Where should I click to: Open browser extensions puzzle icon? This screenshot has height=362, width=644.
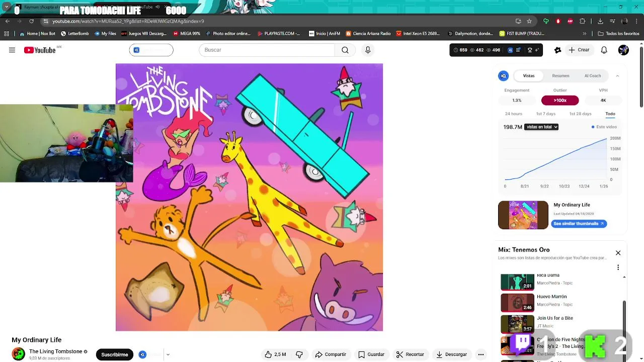pos(583,21)
